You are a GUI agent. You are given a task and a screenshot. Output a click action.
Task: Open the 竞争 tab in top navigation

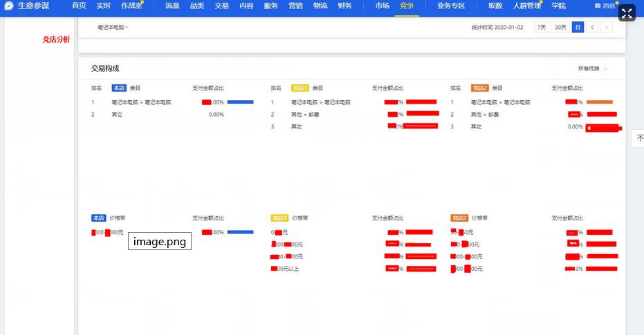click(407, 6)
